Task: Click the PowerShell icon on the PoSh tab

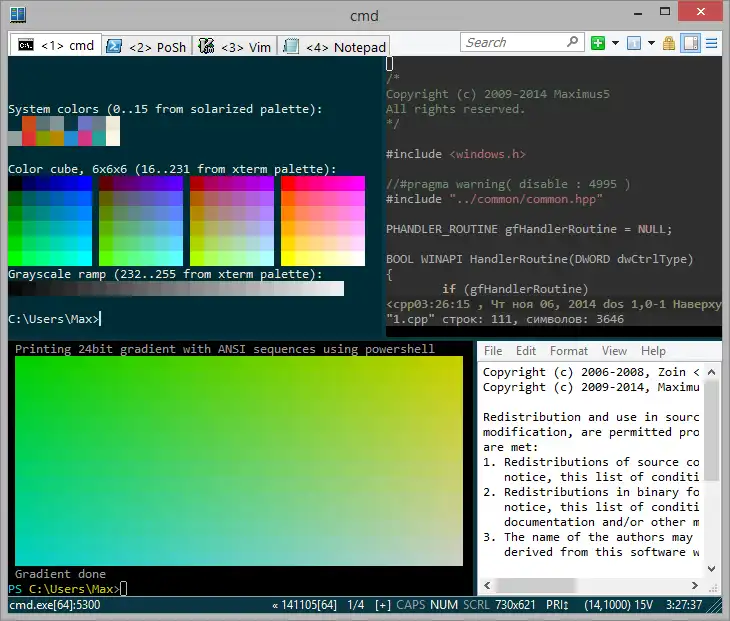Action: click(115, 47)
